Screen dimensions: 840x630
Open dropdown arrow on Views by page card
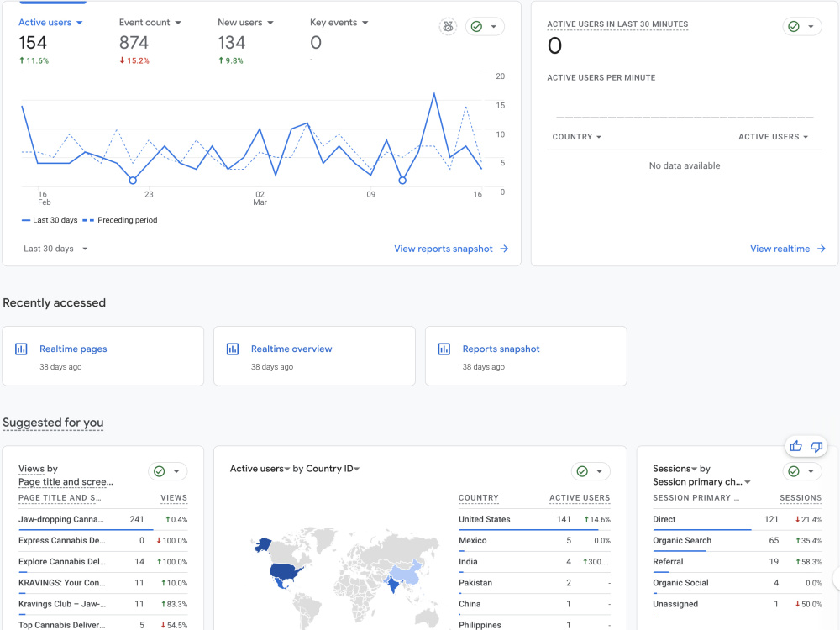(x=176, y=471)
